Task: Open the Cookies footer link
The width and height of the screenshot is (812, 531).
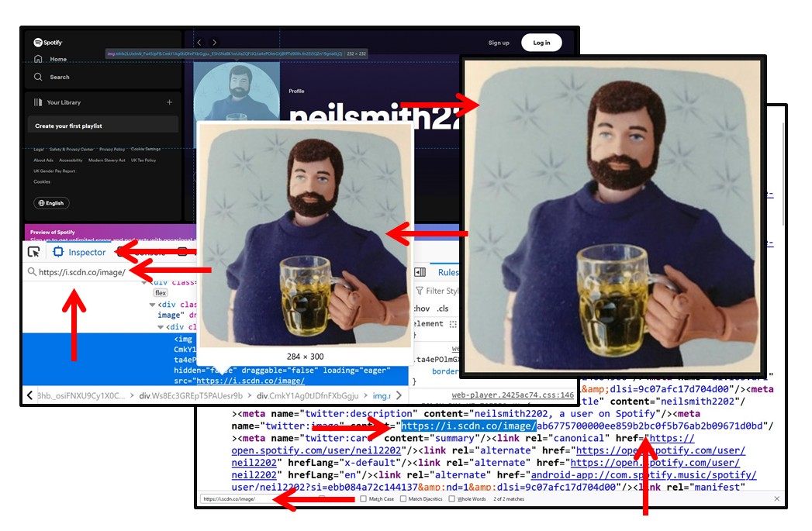Action: click(x=42, y=181)
